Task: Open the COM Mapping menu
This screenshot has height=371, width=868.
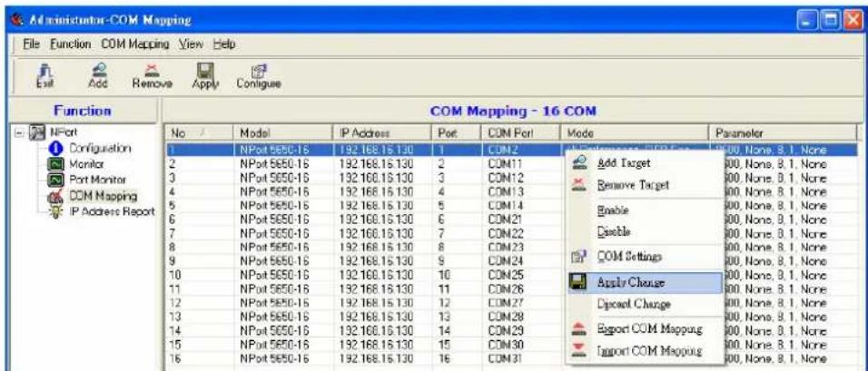Action: point(134,44)
